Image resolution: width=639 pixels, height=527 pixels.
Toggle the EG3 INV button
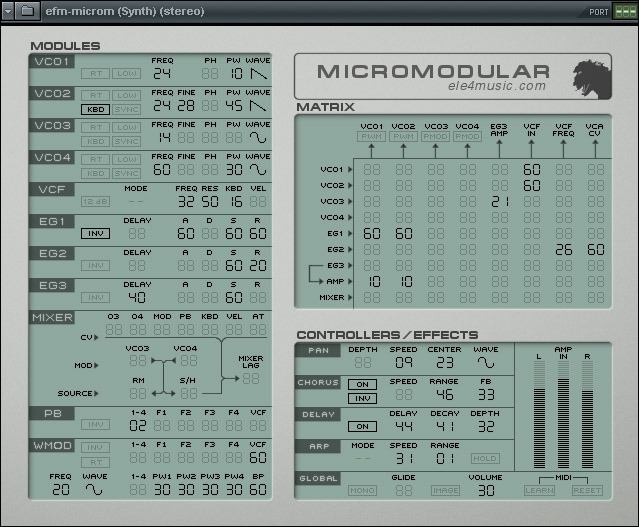[x=95, y=298]
